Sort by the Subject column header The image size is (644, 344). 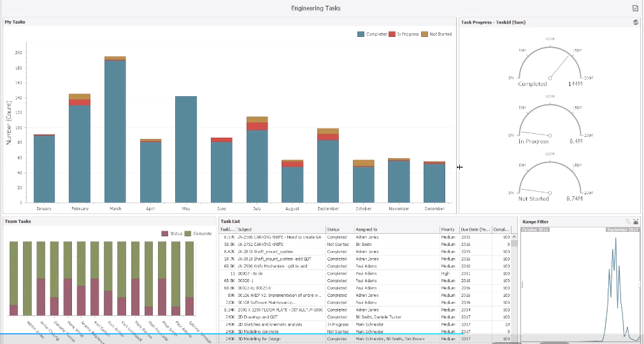(x=281, y=229)
